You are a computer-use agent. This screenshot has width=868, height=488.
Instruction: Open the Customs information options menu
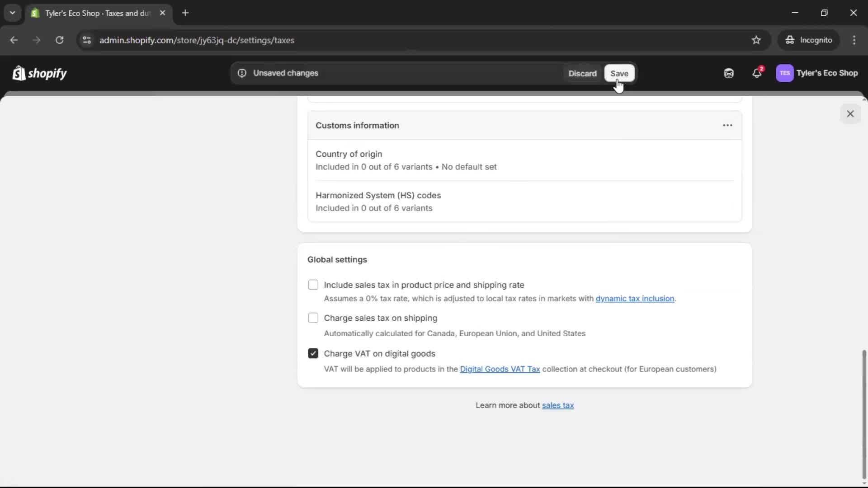pyautogui.click(x=727, y=125)
